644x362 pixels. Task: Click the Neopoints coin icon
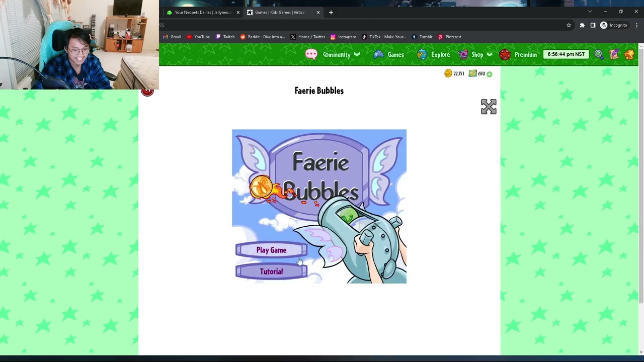tap(448, 73)
